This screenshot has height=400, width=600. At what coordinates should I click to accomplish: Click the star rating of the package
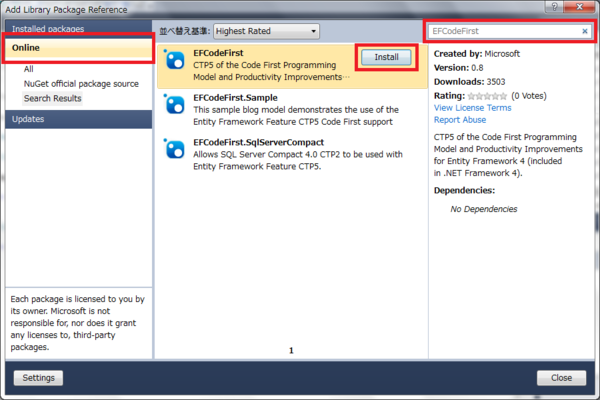pyautogui.click(x=487, y=96)
